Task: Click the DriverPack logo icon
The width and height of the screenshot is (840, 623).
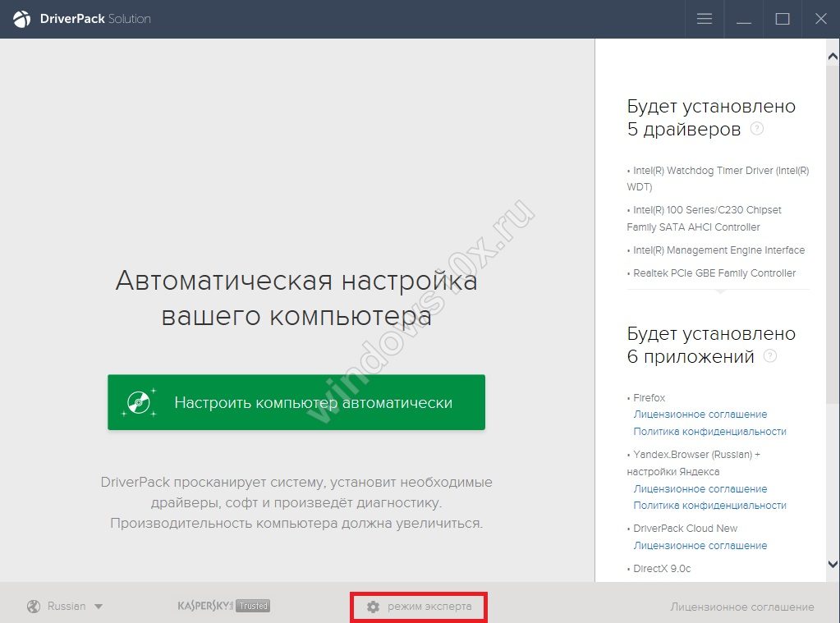Action: tap(22, 19)
